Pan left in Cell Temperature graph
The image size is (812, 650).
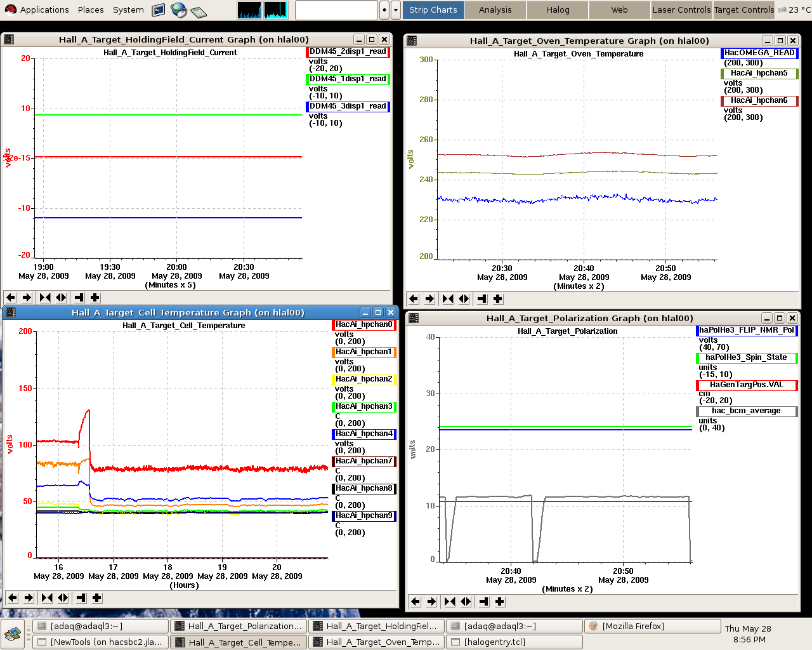point(13,598)
